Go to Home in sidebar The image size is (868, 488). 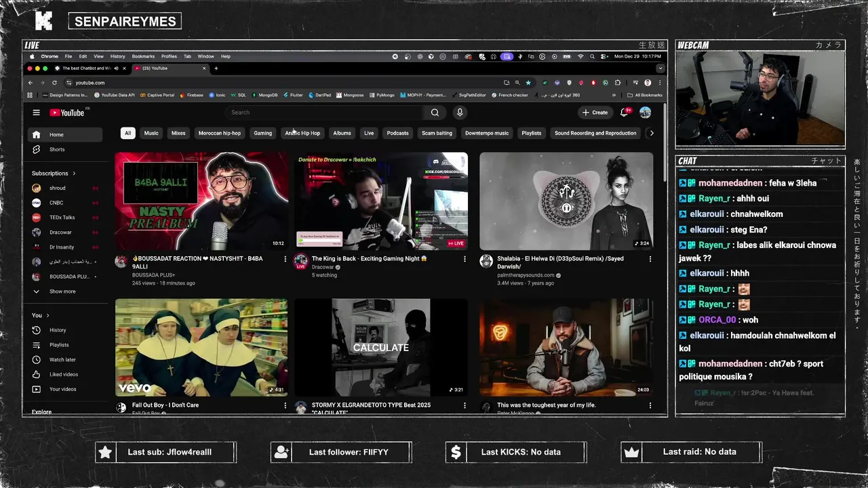tap(66, 134)
